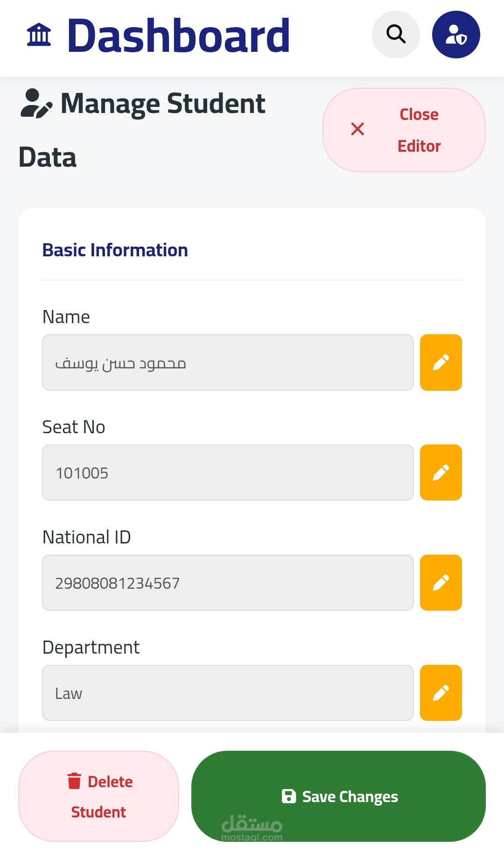
Task: Focus the Seat No field showing 101005
Action: (x=228, y=473)
